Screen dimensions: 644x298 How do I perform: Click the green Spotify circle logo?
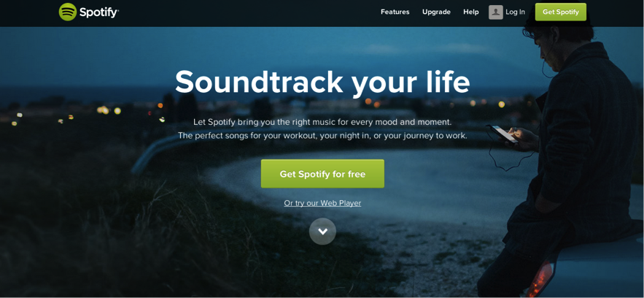tap(68, 12)
